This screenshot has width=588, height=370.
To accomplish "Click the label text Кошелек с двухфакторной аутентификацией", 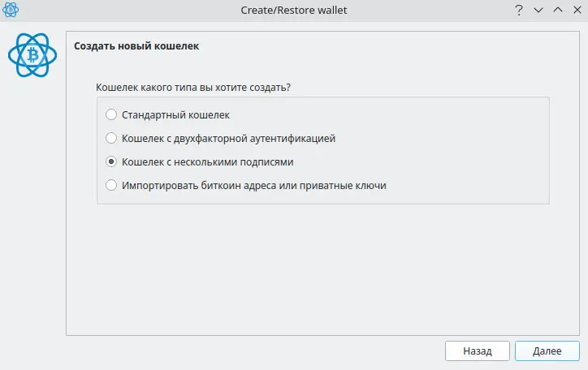I will [228, 139].
